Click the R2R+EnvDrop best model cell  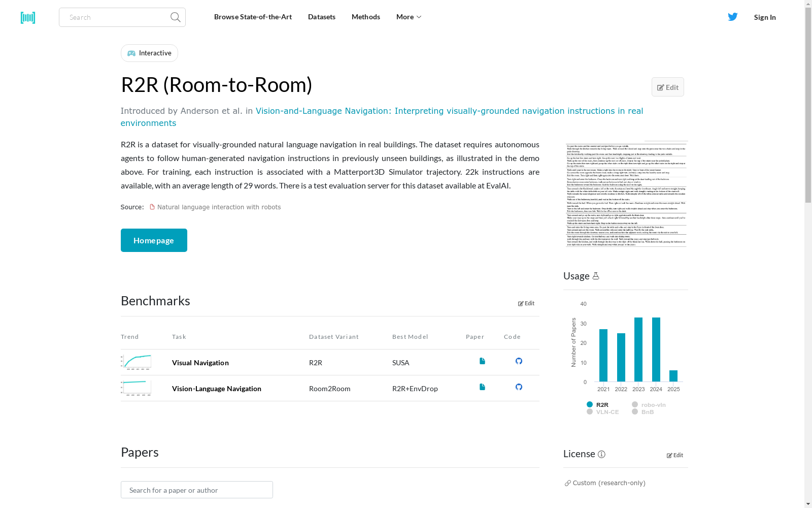(415, 389)
